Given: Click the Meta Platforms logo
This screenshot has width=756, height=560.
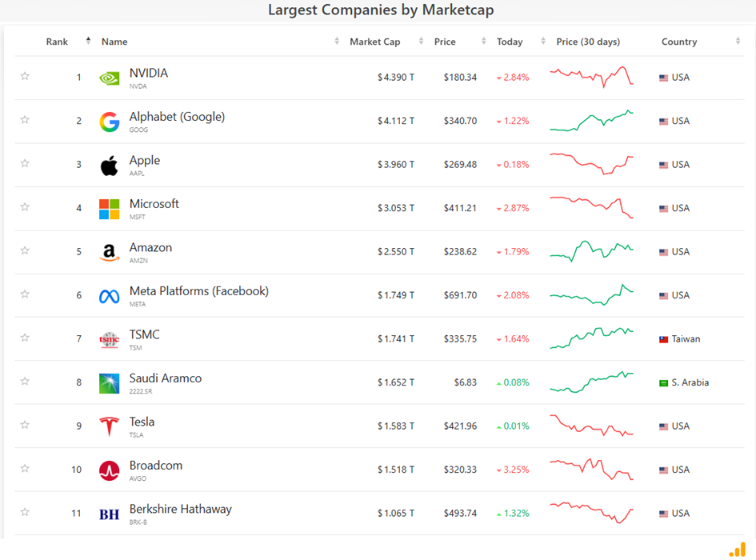Looking at the screenshot, I should point(110,296).
